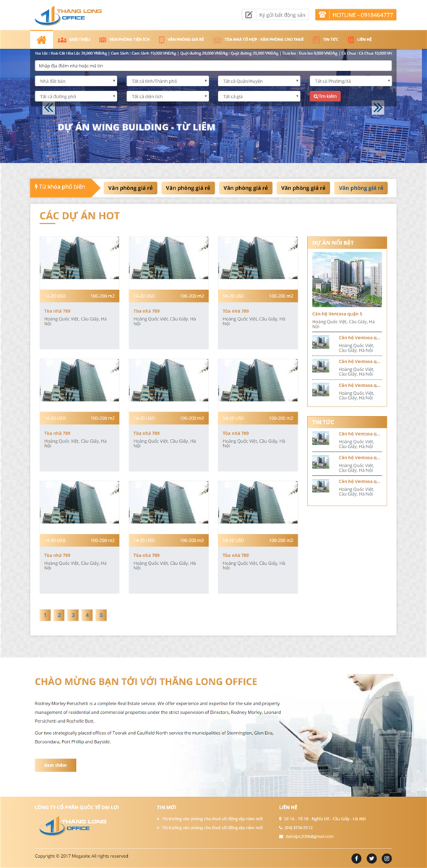Click the address or code search field

click(213, 65)
